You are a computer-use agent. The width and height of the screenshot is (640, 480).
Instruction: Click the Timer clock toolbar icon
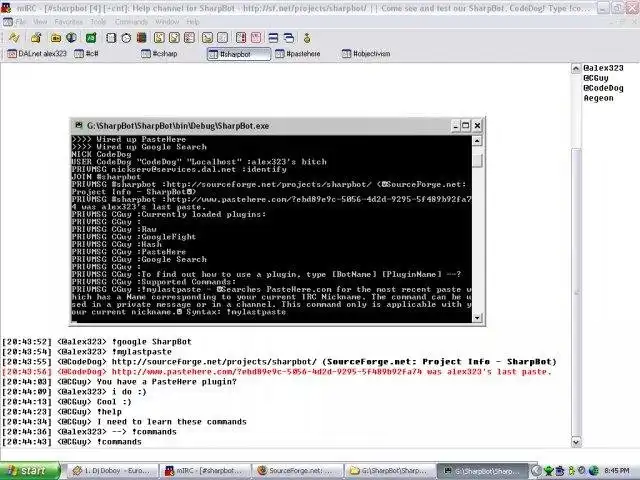tap(126, 38)
